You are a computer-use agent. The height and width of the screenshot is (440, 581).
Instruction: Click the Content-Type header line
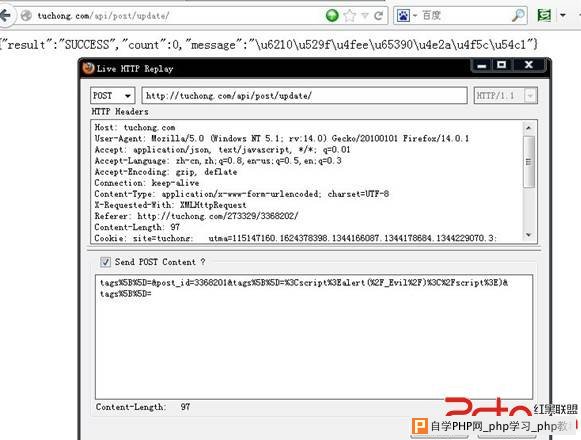point(242,194)
